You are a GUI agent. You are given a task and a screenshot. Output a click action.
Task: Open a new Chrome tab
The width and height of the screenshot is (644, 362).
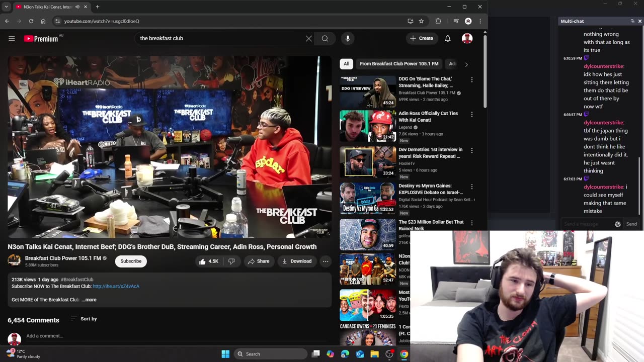tap(98, 7)
